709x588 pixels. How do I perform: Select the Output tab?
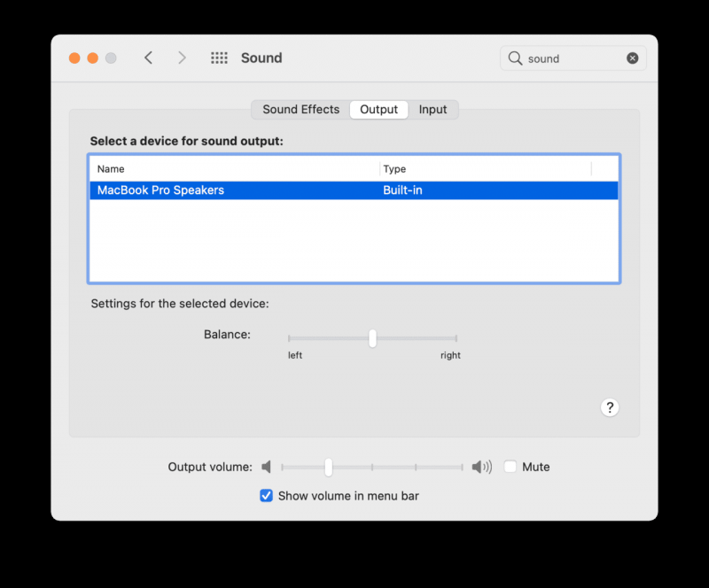click(378, 109)
